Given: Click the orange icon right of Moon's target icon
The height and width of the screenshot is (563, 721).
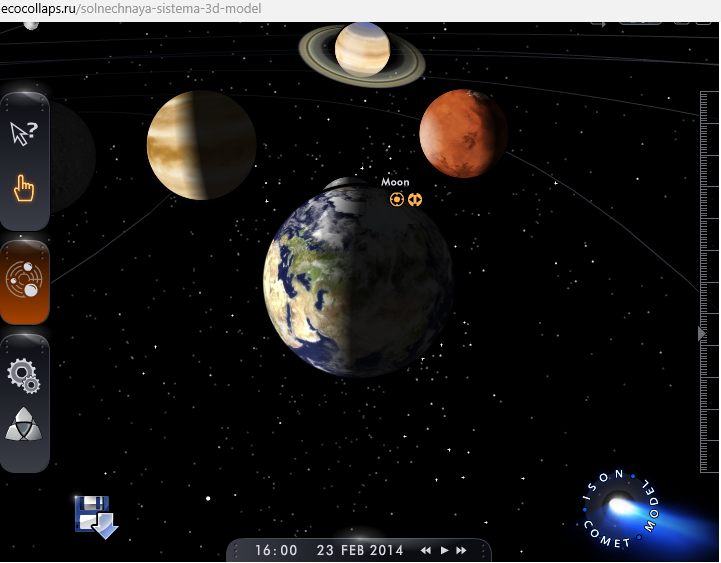Looking at the screenshot, I should tap(415, 200).
